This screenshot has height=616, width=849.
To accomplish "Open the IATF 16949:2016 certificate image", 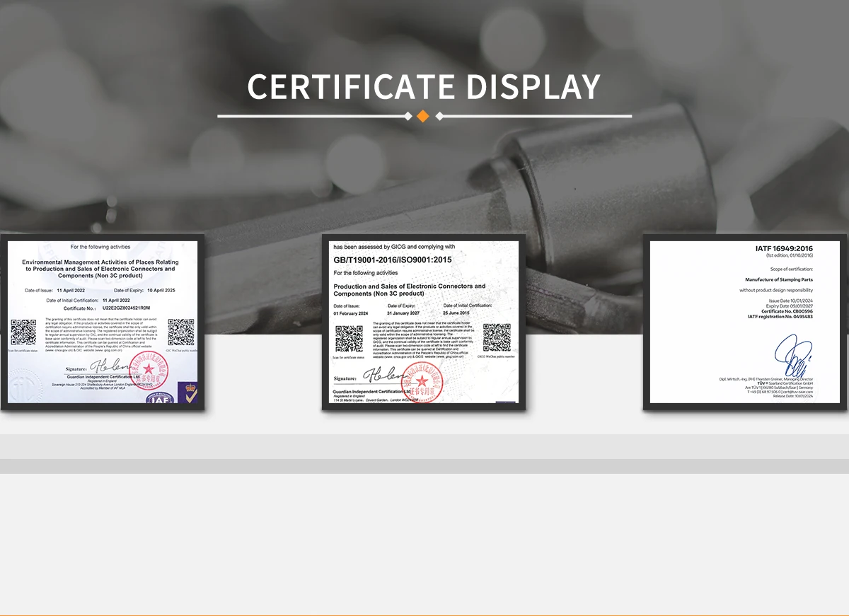I will click(x=745, y=322).
